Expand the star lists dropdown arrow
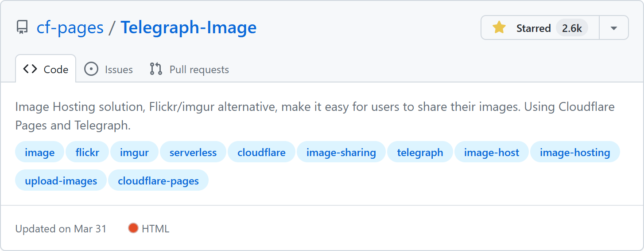644x251 pixels. tap(613, 28)
